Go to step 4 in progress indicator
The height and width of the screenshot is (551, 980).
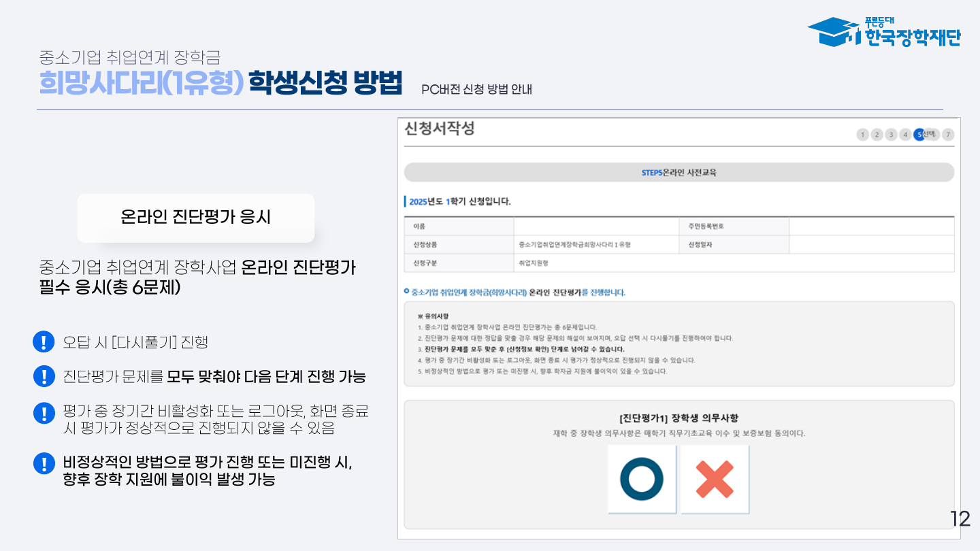[905, 135]
